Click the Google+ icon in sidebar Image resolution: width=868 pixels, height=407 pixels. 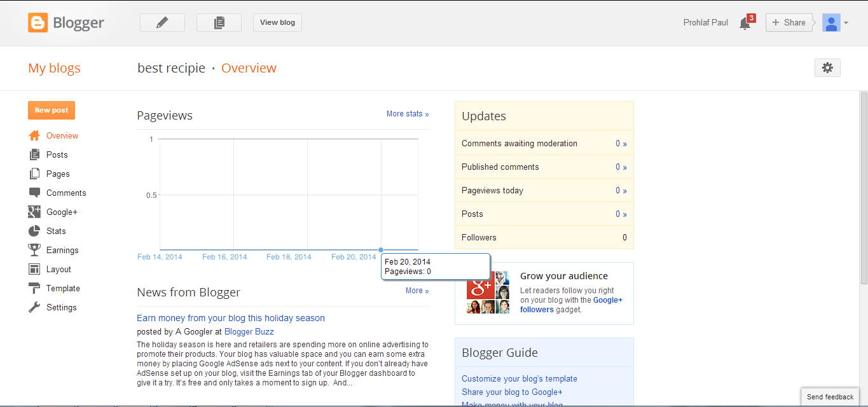coord(34,212)
